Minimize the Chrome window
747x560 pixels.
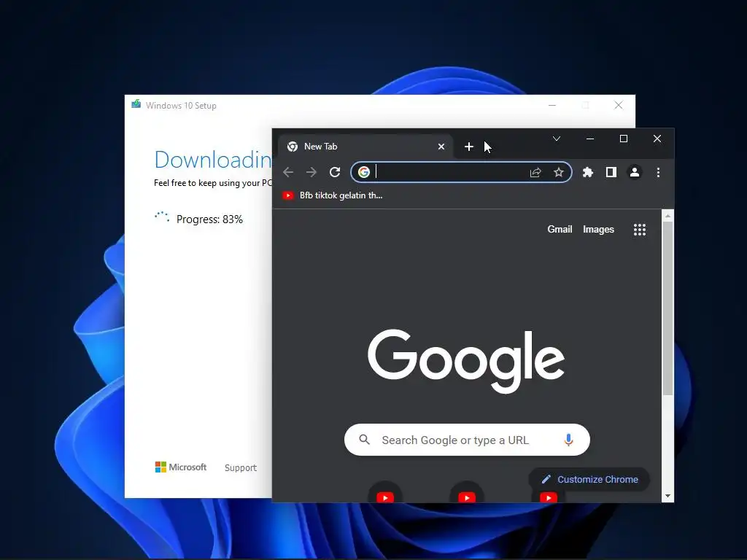tap(589, 139)
